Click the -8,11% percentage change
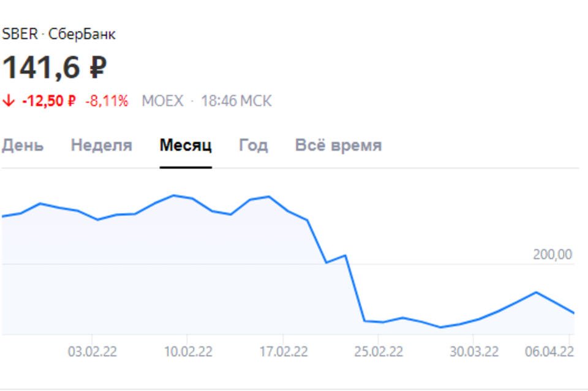This screenshot has width=588, height=391. [x=107, y=101]
